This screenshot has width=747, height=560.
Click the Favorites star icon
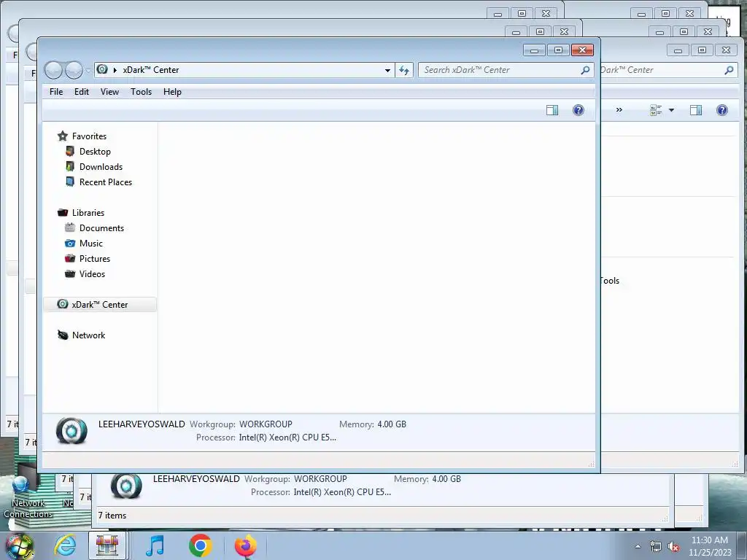pos(63,136)
